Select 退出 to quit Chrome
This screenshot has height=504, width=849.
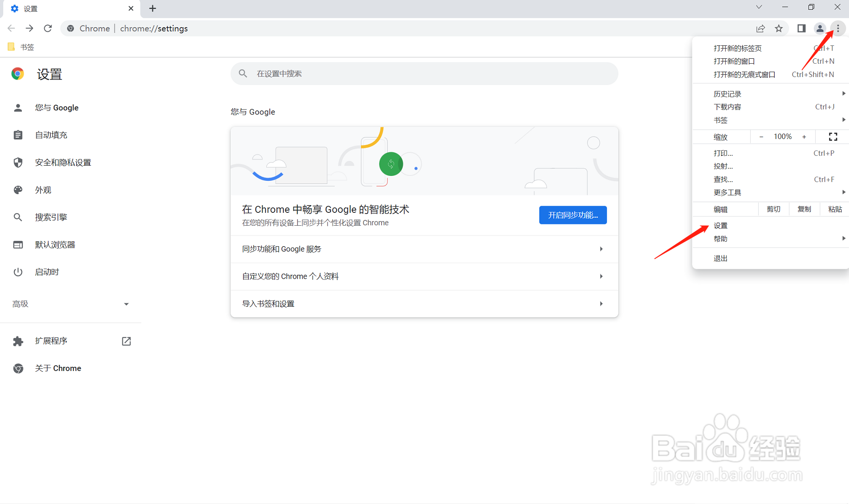point(771,258)
